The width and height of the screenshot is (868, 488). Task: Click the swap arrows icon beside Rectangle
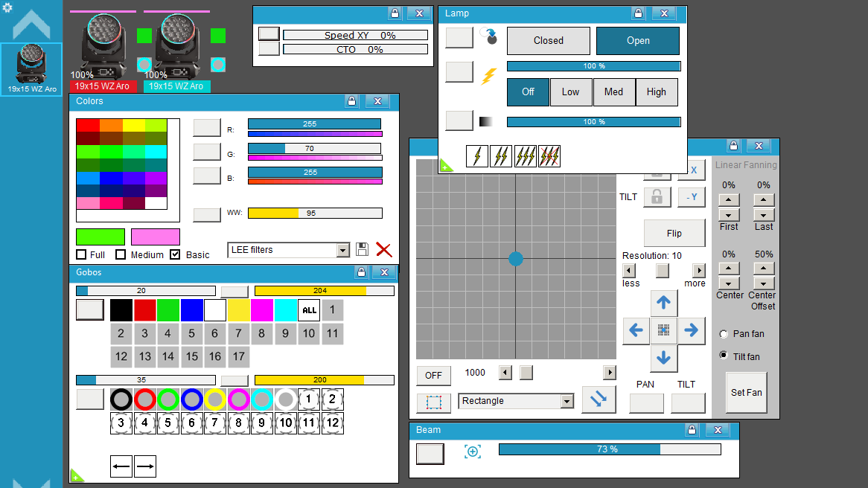point(599,399)
